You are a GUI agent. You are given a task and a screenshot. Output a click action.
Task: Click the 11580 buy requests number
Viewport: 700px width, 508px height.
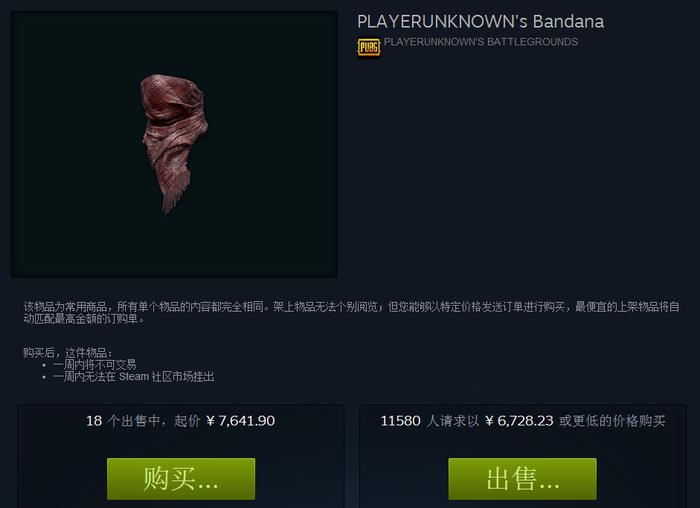tap(400, 421)
